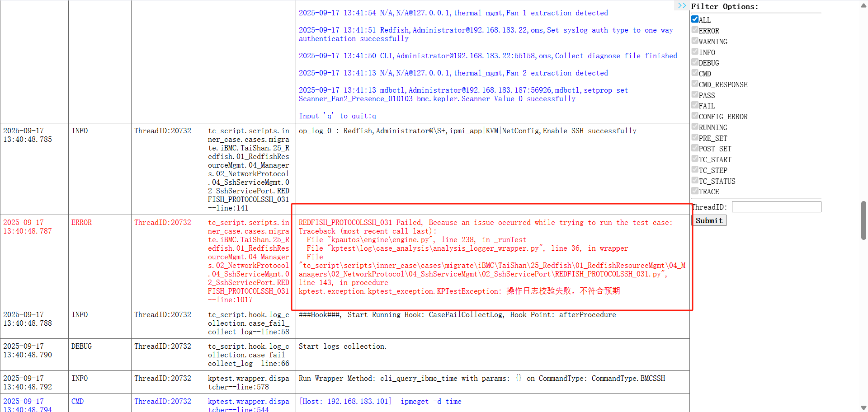Image resolution: width=868 pixels, height=412 pixels.
Task: Click the blue CMD log level cell
Action: click(77, 402)
